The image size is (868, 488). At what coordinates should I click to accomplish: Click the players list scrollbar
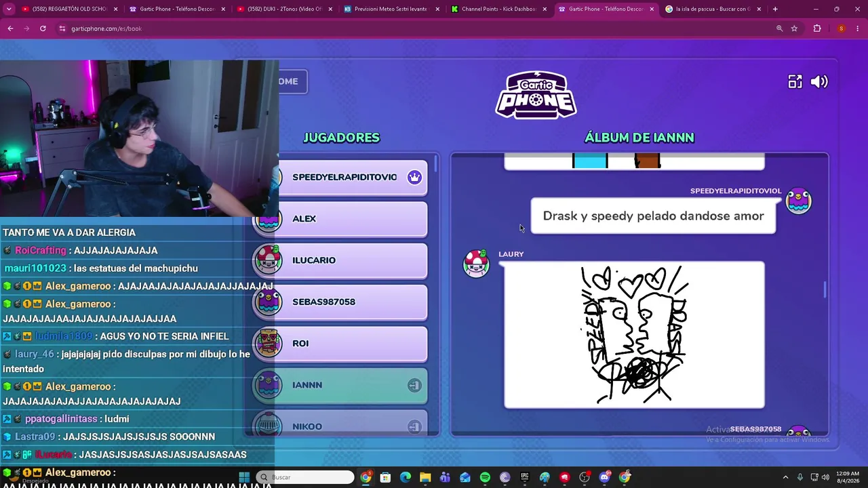pos(435,164)
